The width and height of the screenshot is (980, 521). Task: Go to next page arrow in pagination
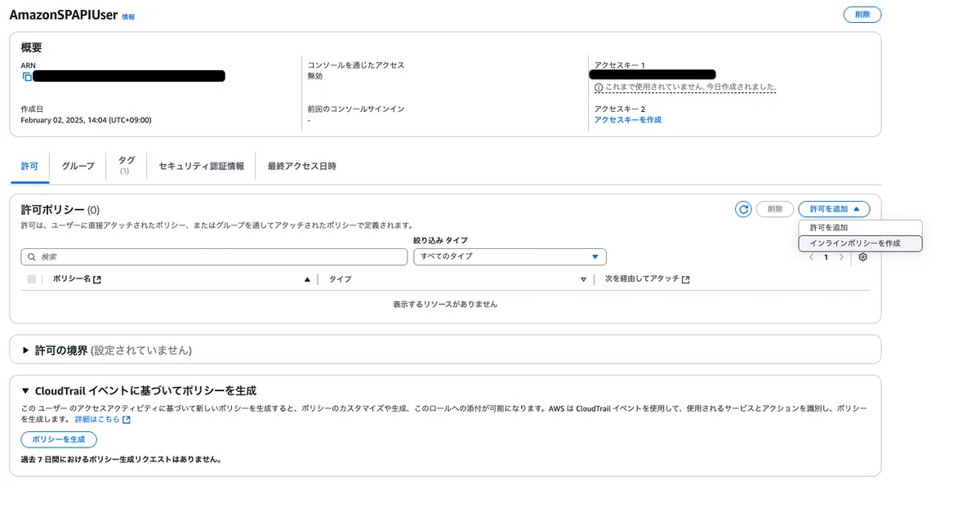pos(841,257)
